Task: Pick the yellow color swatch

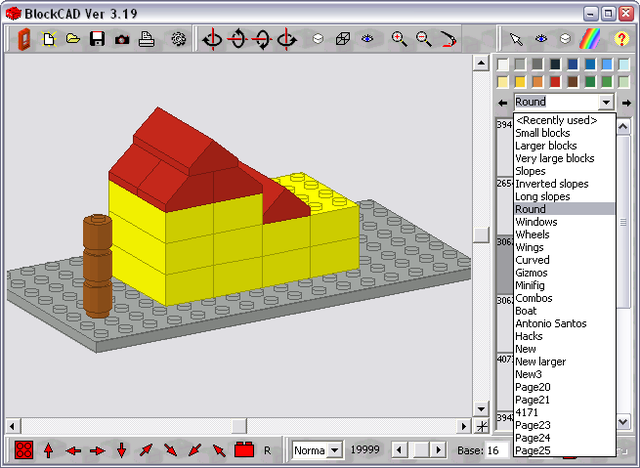Action: (x=520, y=82)
